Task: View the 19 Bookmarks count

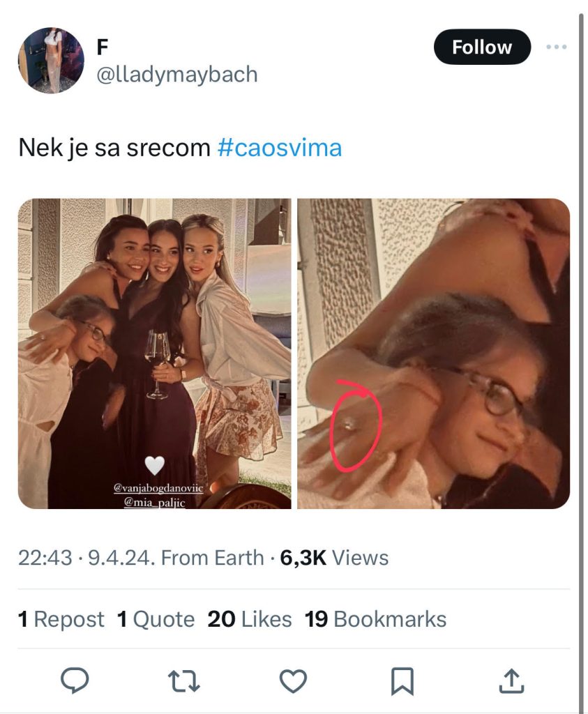Action: pyautogui.click(x=375, y=619)
